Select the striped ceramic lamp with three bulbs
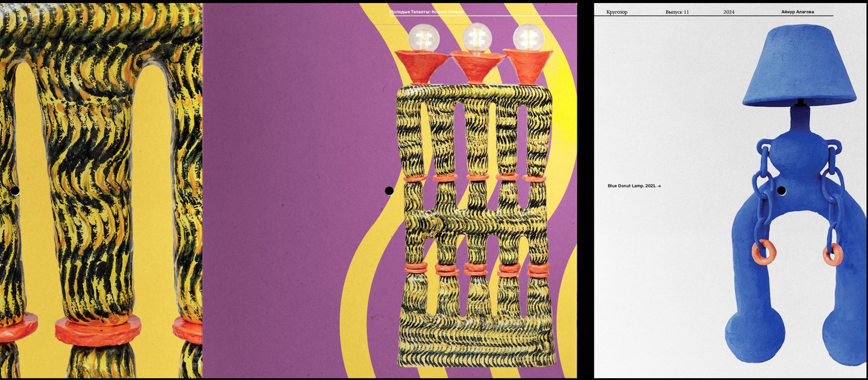 click(x=475, y=194)
